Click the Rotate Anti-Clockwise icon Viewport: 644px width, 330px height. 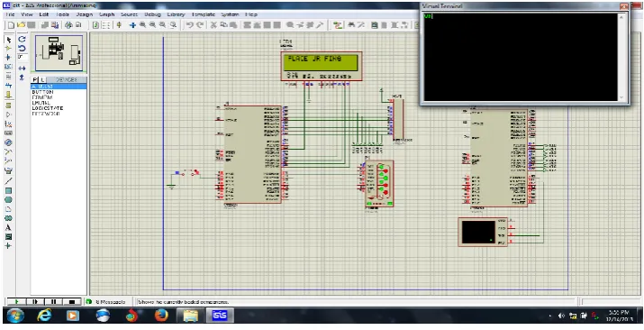pyautogui.click(x=23, y=49)
